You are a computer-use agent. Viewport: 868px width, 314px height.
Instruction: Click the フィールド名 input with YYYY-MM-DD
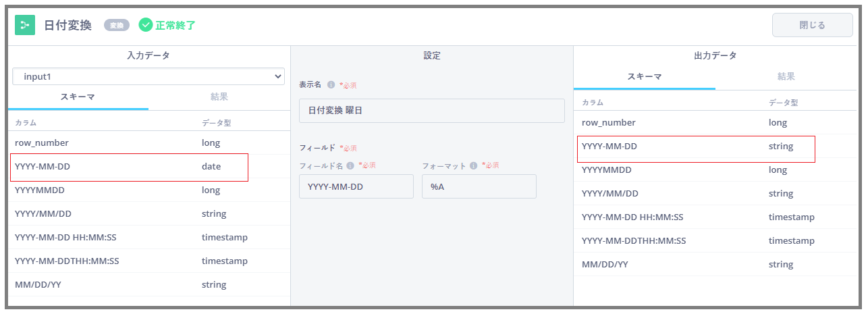[356, 186]
